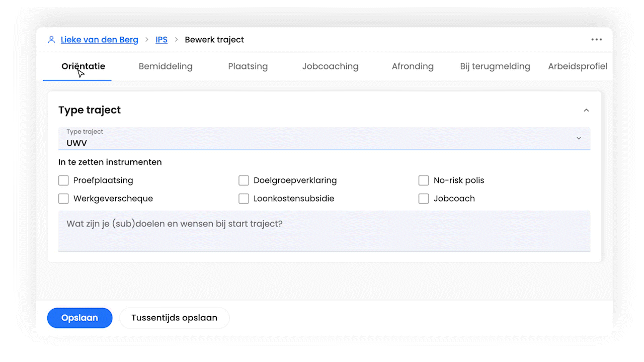Open the Arbeidsprofiel tab
The width and height of the screenshot is (644, 362).
point(578,66)
